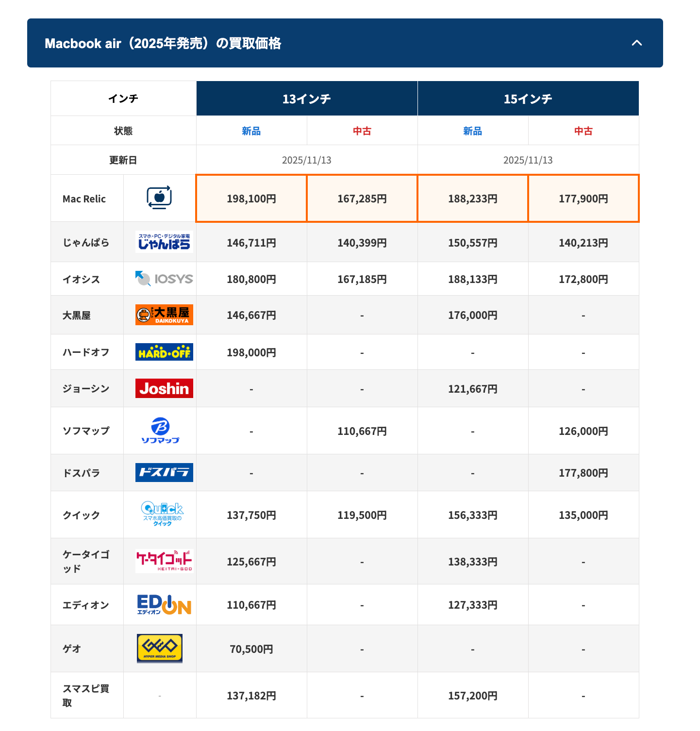Click the Mac Relic store name
This screenshot has width=700, height=731.
[x=84, y=199]
